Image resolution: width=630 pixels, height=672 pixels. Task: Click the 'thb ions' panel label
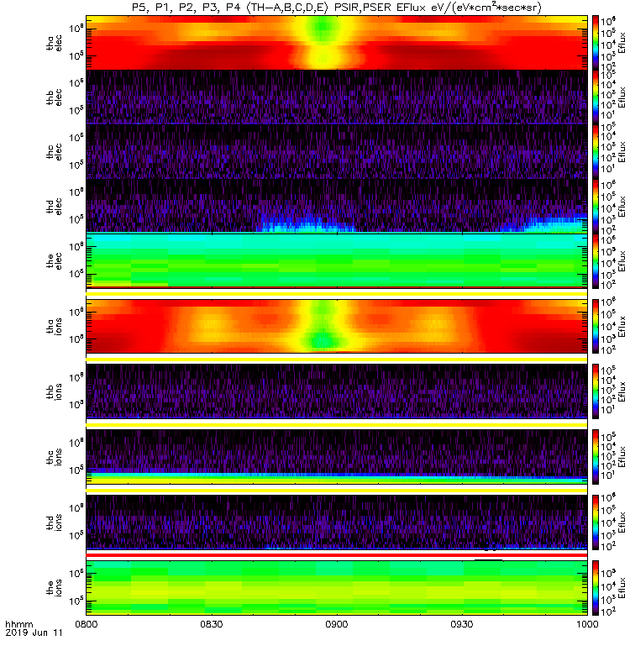(55, 391)
